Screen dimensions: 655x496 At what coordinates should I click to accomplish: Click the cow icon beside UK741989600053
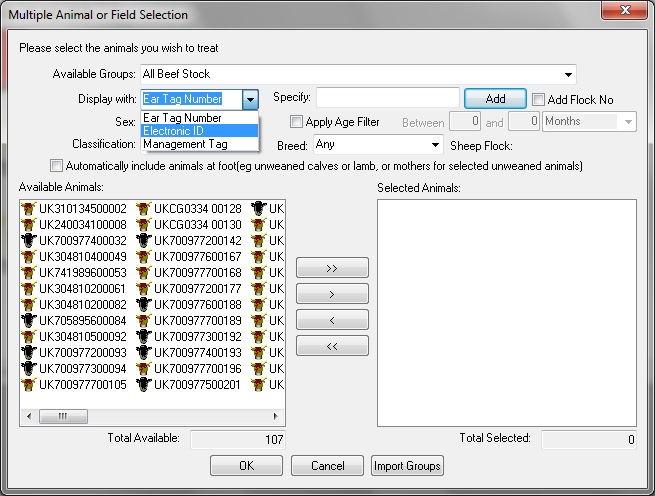[28, 272]
